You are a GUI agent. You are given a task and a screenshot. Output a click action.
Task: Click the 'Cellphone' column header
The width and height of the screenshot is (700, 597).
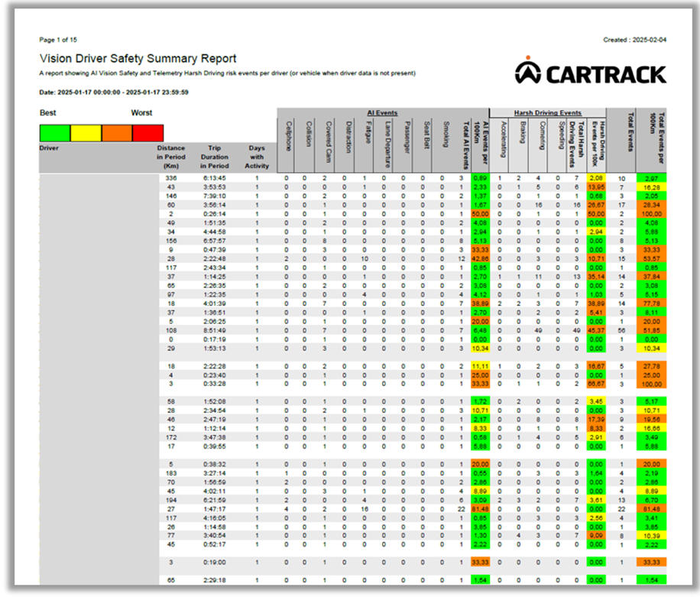289,136
